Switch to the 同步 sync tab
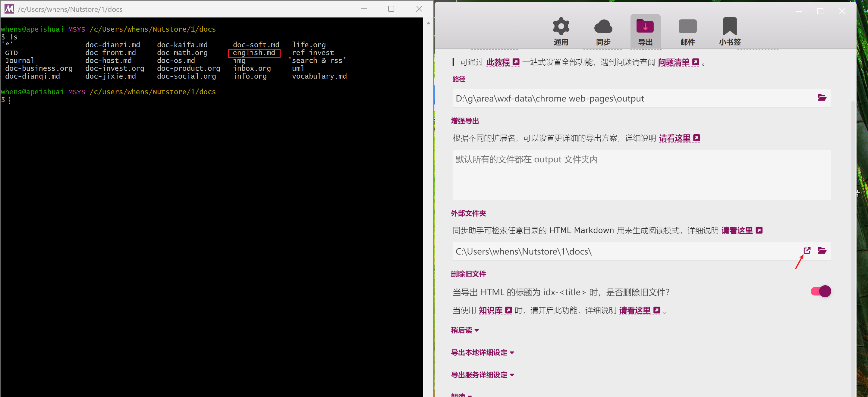Image resolution: width=868 pixels, height=397 pixels. [603, 31]
